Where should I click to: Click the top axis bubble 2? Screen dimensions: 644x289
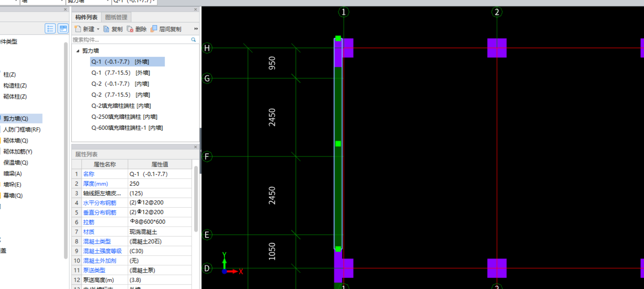click(497, 12)
